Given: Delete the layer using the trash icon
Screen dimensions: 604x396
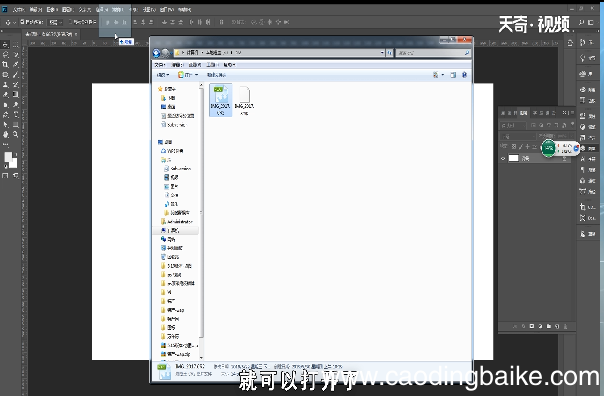Looking at the screenshot, I should click(x=565, y=326).
